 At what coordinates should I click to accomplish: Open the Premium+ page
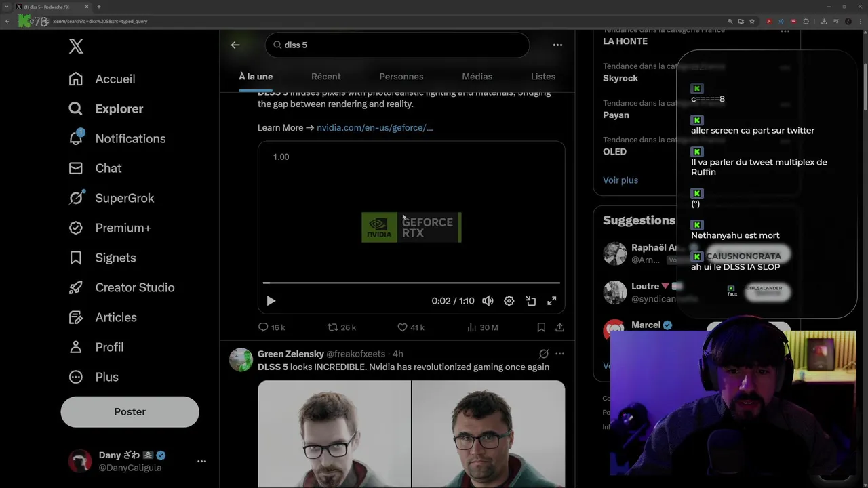[109, 228]
